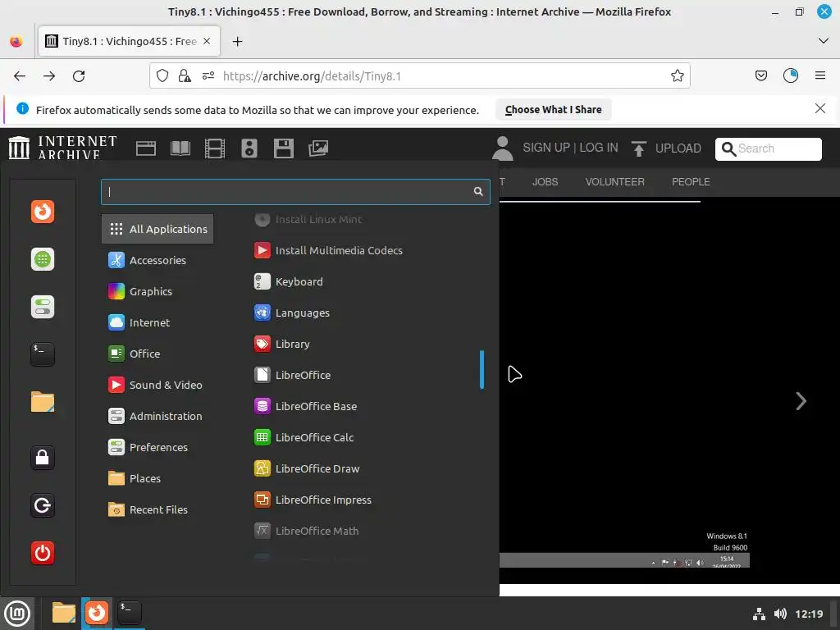Click SIGN UP link

coord(546,148)
